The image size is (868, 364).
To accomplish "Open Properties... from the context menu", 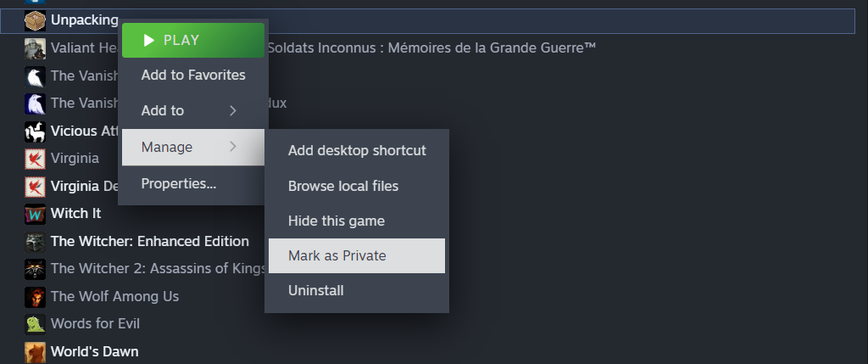I will (x=193, y=183).
